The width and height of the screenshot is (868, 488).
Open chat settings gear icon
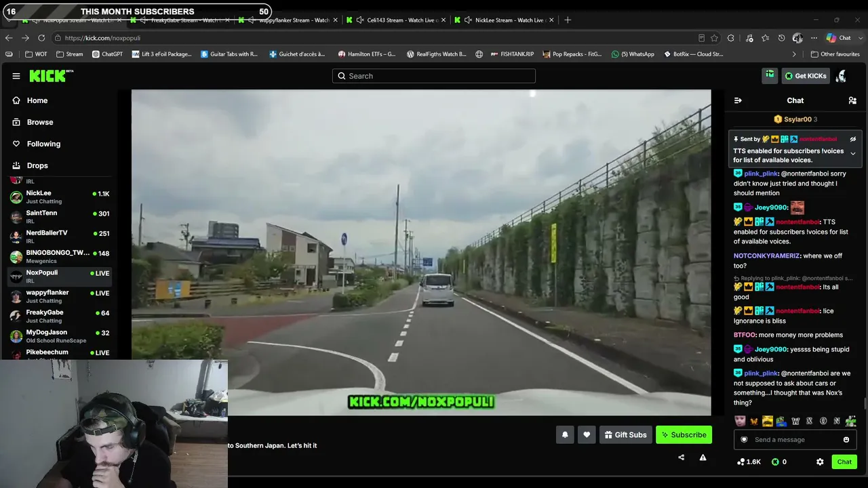pyautogui.click(x=820, y=462)
